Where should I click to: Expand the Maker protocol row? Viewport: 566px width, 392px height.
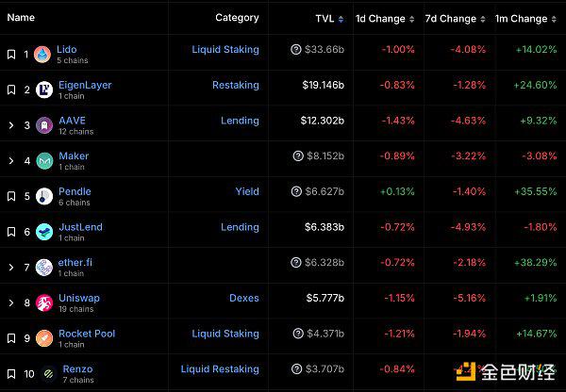(11, 160)
